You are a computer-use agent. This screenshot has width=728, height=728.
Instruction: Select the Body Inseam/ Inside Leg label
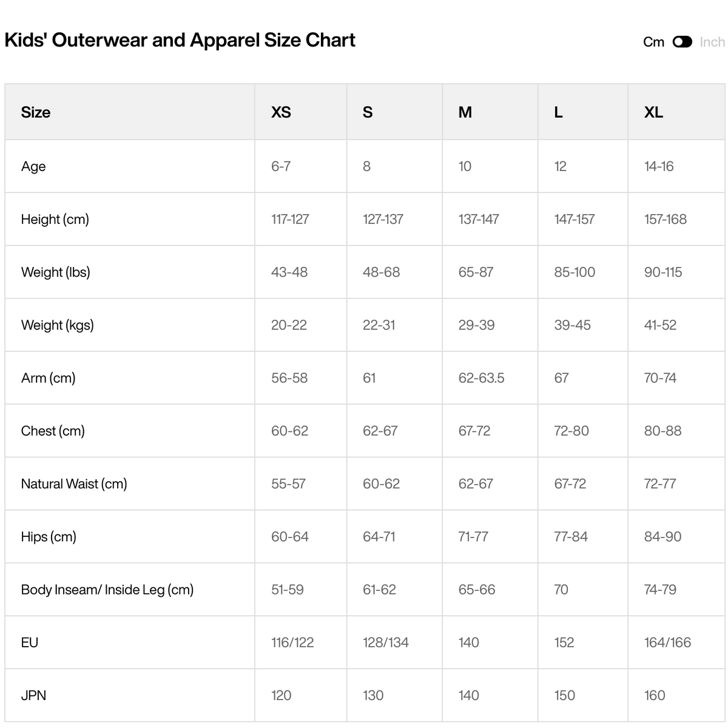[107, 589]
